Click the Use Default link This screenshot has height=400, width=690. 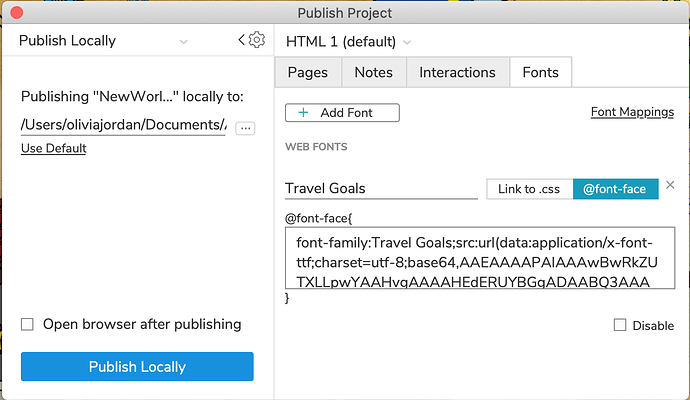pos(53,149)
